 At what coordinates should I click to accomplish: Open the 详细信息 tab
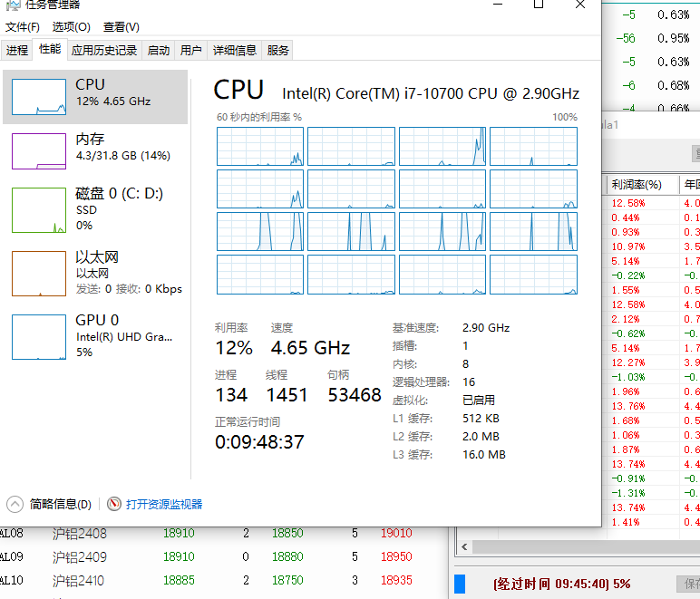point(234,50)
